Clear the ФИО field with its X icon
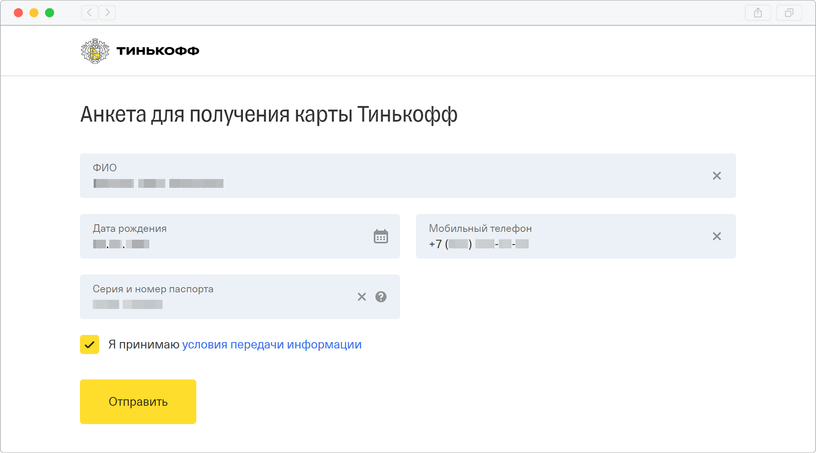Screen dimensions: 816x453 (717, 176)
